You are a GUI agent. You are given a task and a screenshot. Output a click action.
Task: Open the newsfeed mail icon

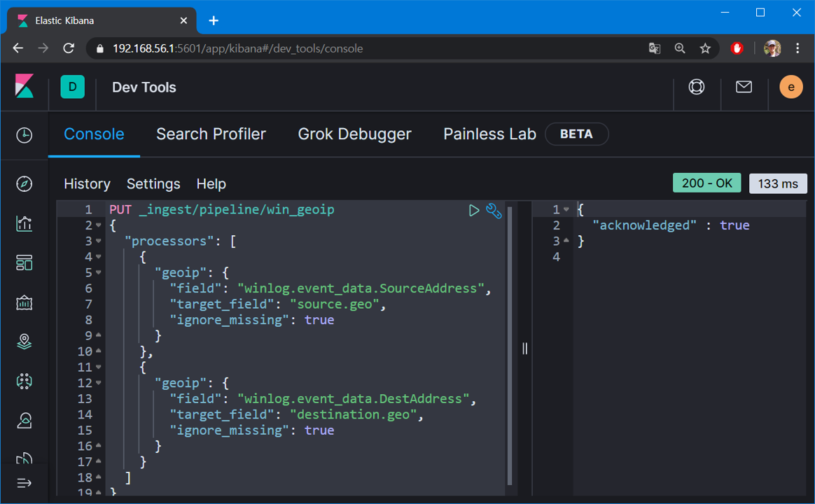(744, 87)
